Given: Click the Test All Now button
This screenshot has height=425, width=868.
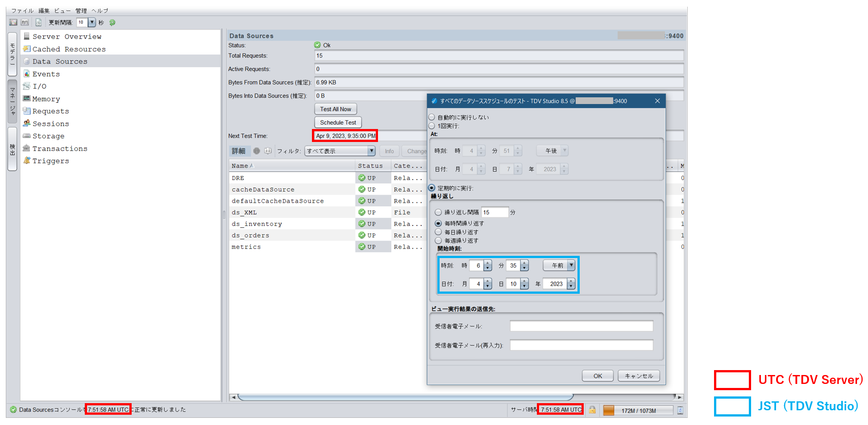Looking at the screenshot, I should (x=336, y=109).
